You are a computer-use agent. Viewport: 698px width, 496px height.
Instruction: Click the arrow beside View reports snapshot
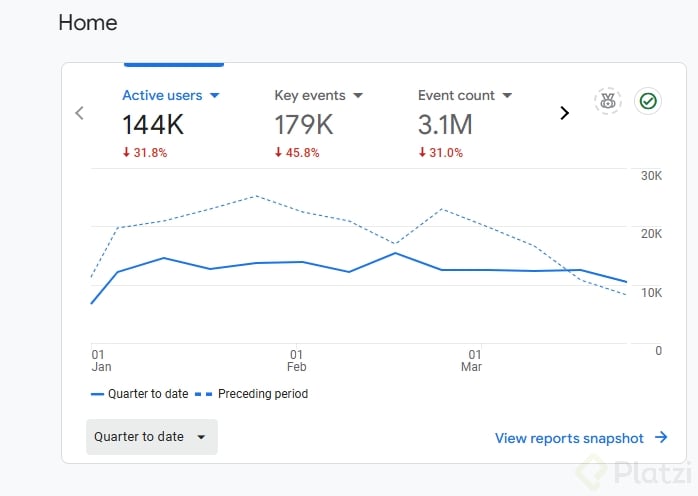point(661,438)
